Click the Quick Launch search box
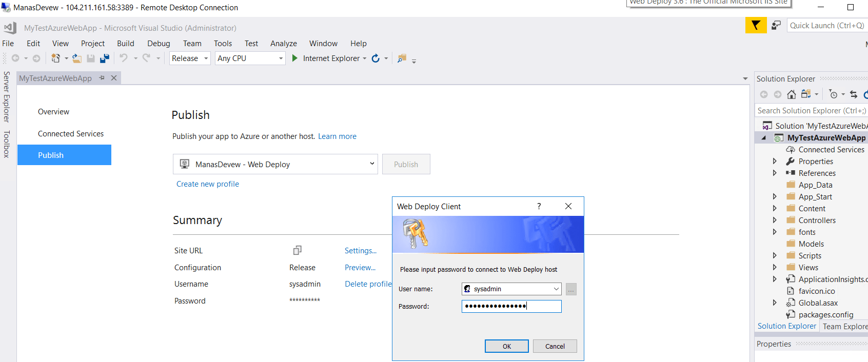Screen dimensions: 868x362 click(827, 25)
